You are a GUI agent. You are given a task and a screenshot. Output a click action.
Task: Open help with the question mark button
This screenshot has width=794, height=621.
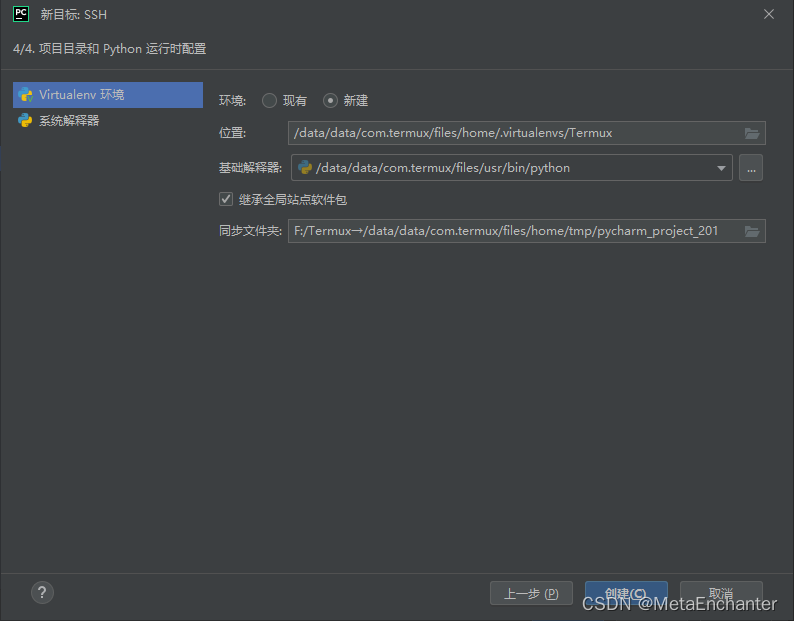[x=42, y=593]
